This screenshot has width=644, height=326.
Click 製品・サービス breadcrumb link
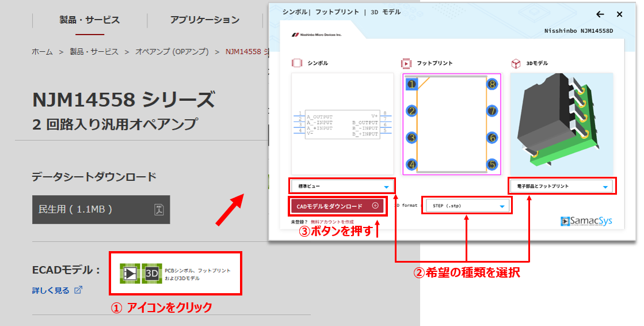pyautogui.click(x=94, y=52)
